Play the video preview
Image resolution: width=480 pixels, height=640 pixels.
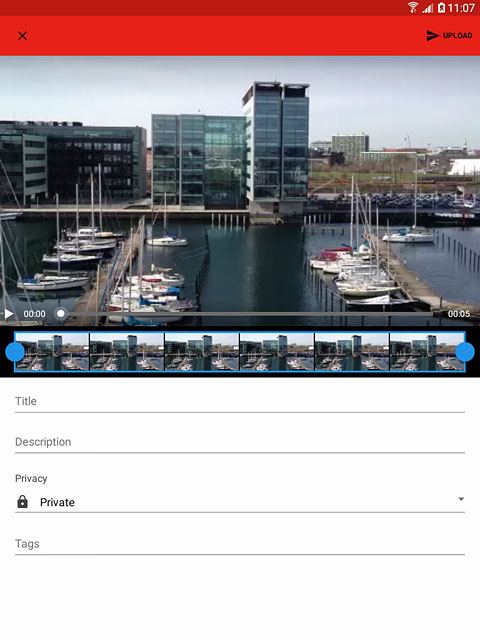(x=9, y=314)
